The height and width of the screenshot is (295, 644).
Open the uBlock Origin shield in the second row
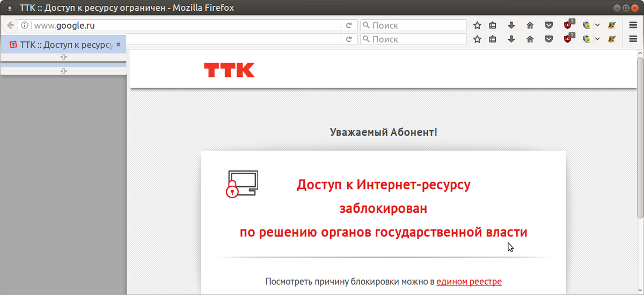pyautogui.click(x=568, y=39)
